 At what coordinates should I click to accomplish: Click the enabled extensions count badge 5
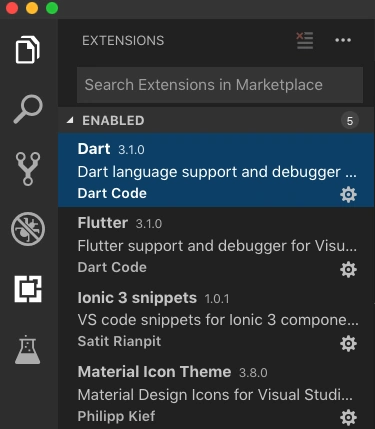pos(350,121)
